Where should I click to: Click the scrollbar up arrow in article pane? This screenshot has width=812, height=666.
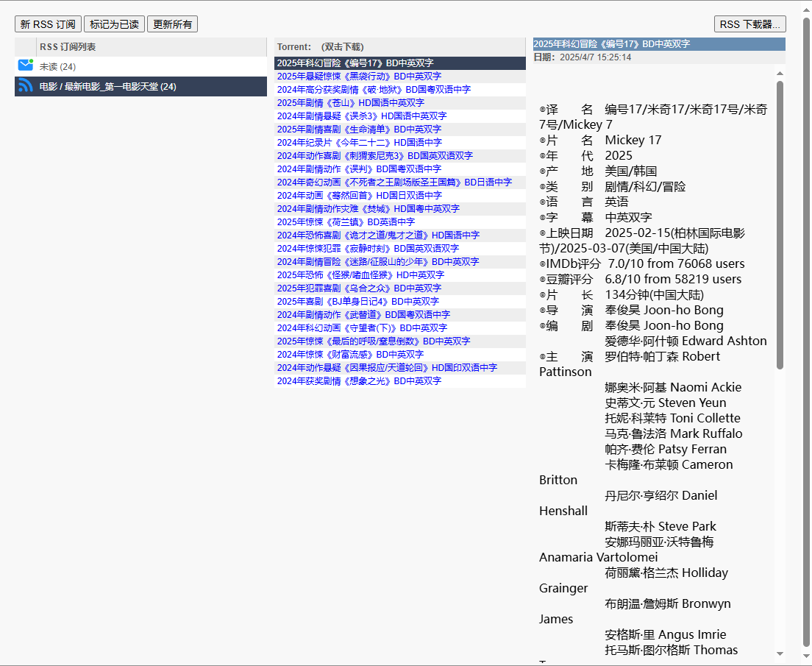point(780,72)
